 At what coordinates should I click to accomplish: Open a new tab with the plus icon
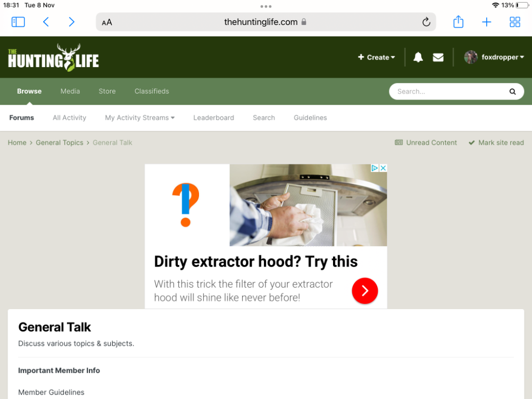[x=487, y=22]
